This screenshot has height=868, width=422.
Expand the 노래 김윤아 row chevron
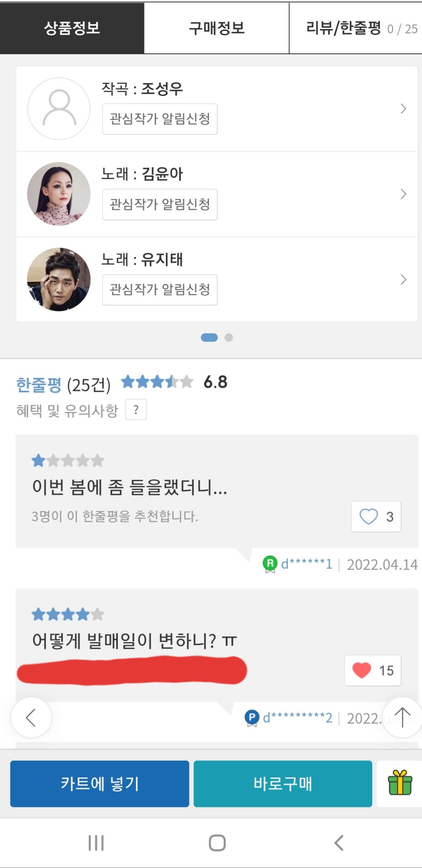(404, 194)
